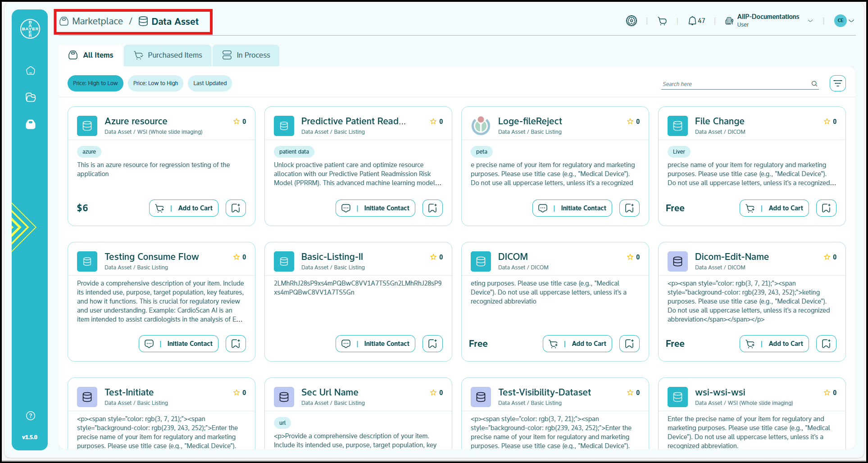Switch to the Purchased Items tab
The image size is (868, 463).
[167, 55]
